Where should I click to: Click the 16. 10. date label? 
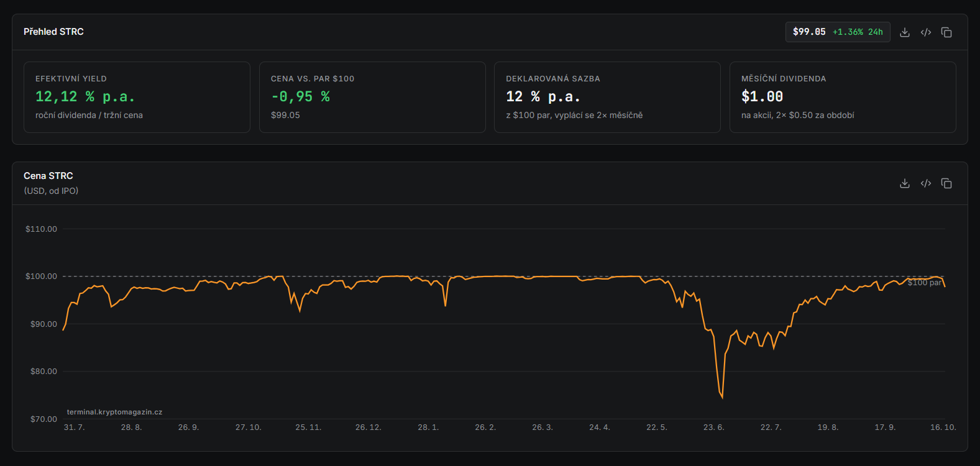pyautogui.click(x=943, y=427)
